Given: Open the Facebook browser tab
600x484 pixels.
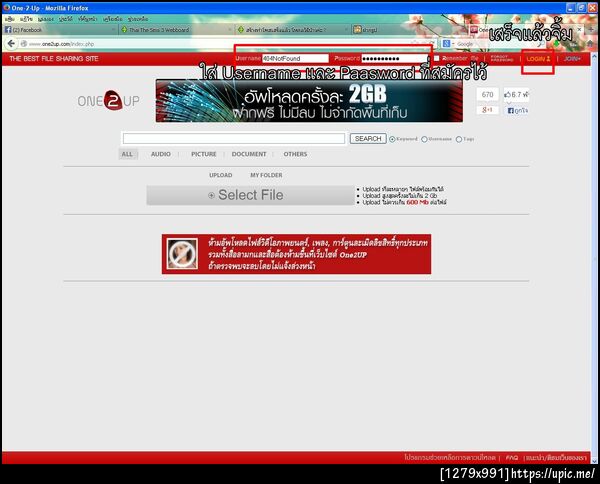Looking at the screenshot, I should [x=59, y=30].
